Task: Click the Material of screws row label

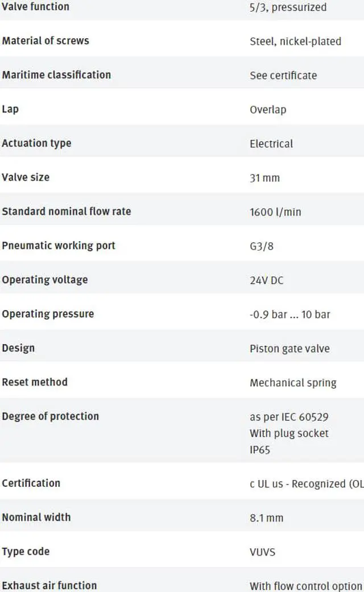Action: (45, 41)
